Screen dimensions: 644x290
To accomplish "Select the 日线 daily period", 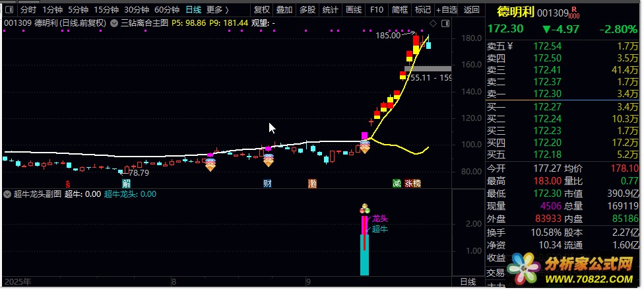I will click(x=193, y=9).
